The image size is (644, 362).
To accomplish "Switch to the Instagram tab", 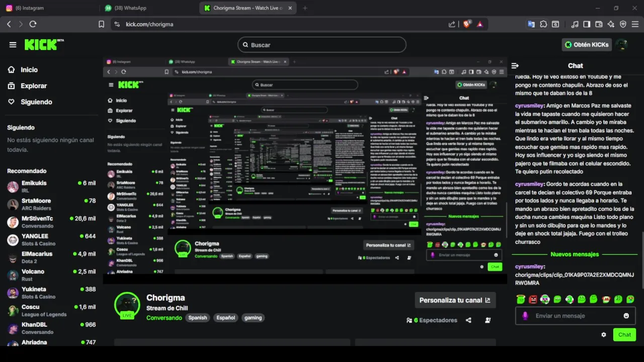I will 49,8.
